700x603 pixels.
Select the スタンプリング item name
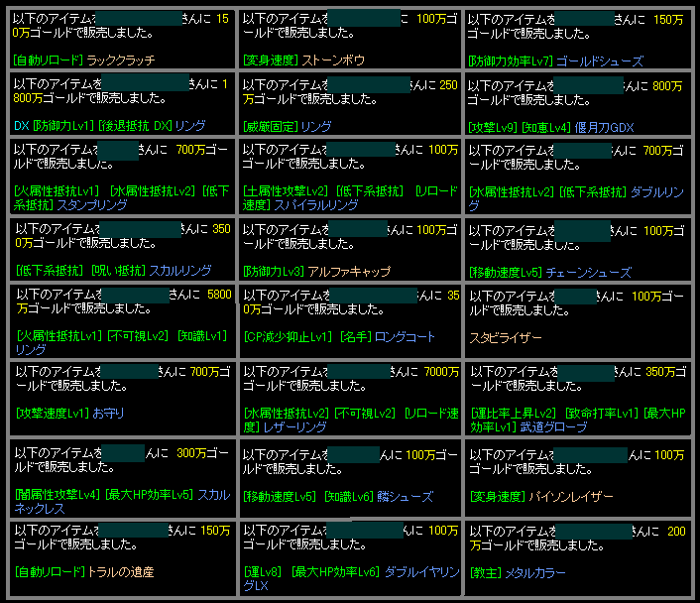coord(92,205)
